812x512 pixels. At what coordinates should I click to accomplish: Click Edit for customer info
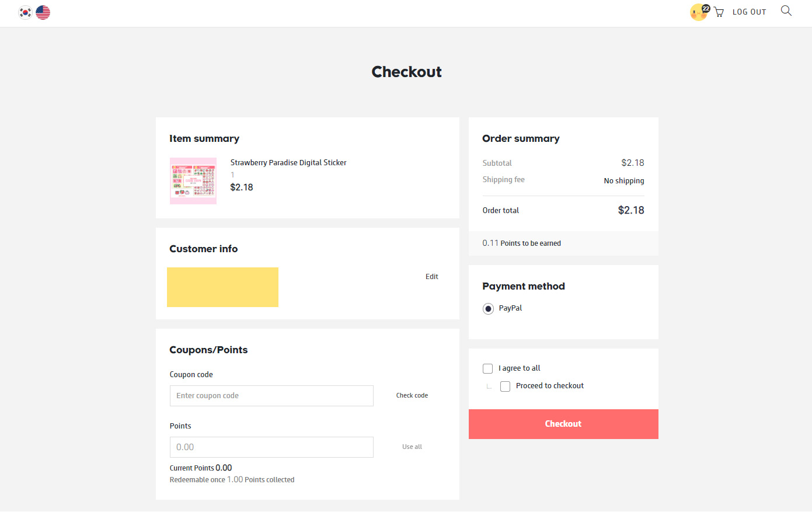(x=431, y=277)
